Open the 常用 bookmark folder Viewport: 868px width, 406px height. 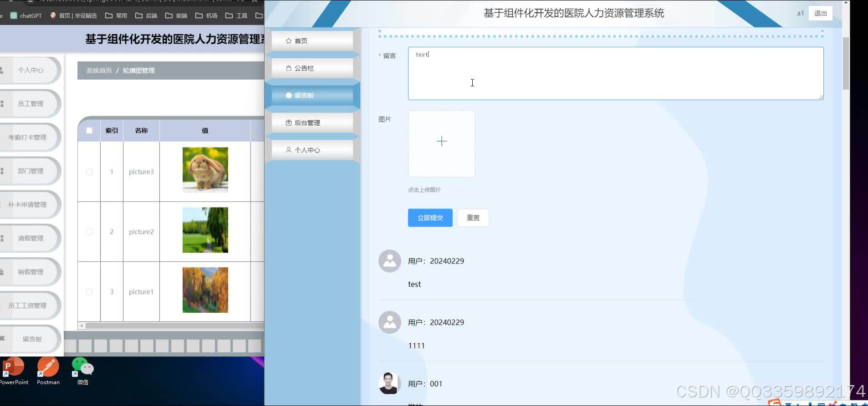116,15
